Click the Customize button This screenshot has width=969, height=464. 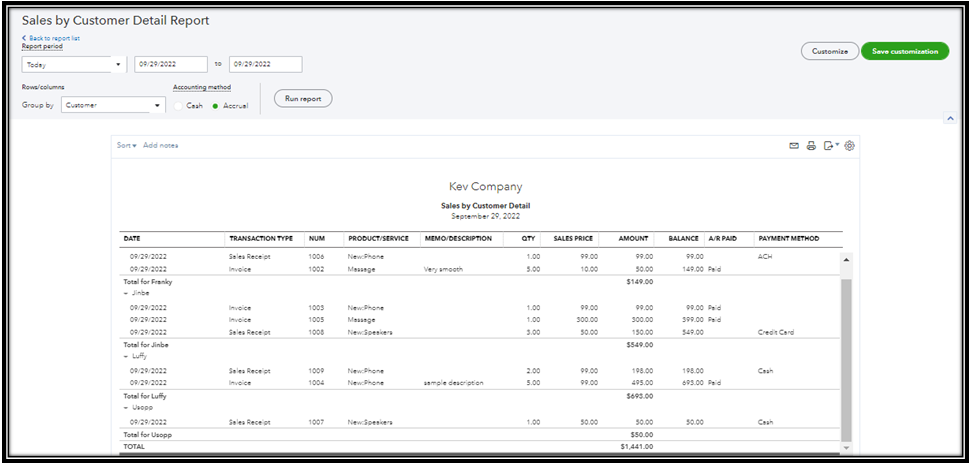(x=829, y=51)
